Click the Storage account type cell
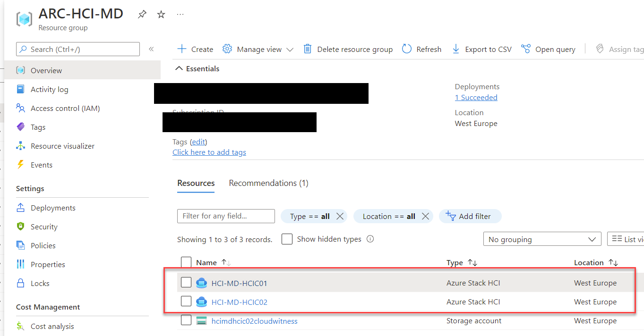 pyautogui.click(x=474, y=321)
